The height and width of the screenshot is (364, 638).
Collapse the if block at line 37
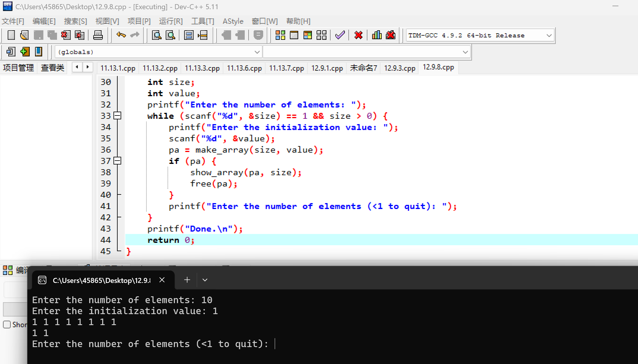coord(118,161)
